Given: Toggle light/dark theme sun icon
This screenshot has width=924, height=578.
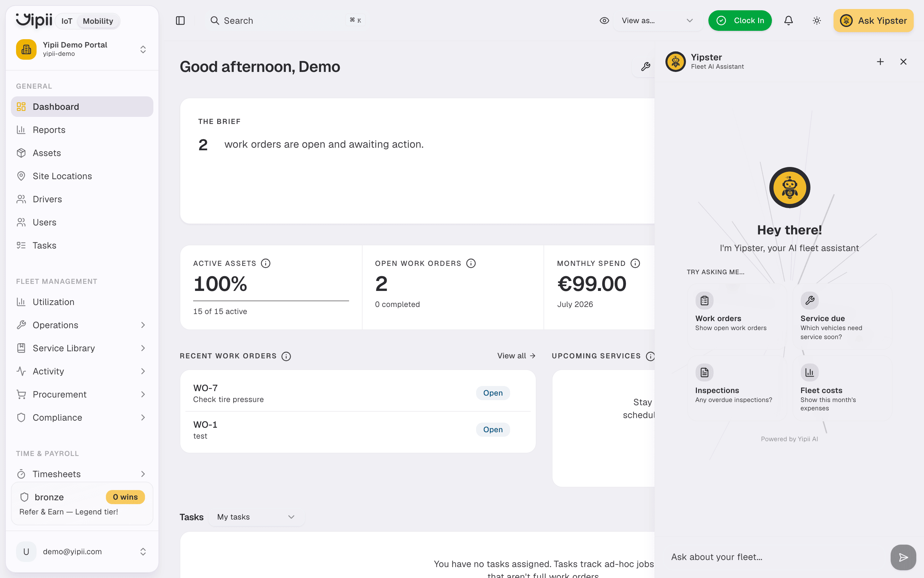Looking at the screenshot, I should [x=817, y=21].
